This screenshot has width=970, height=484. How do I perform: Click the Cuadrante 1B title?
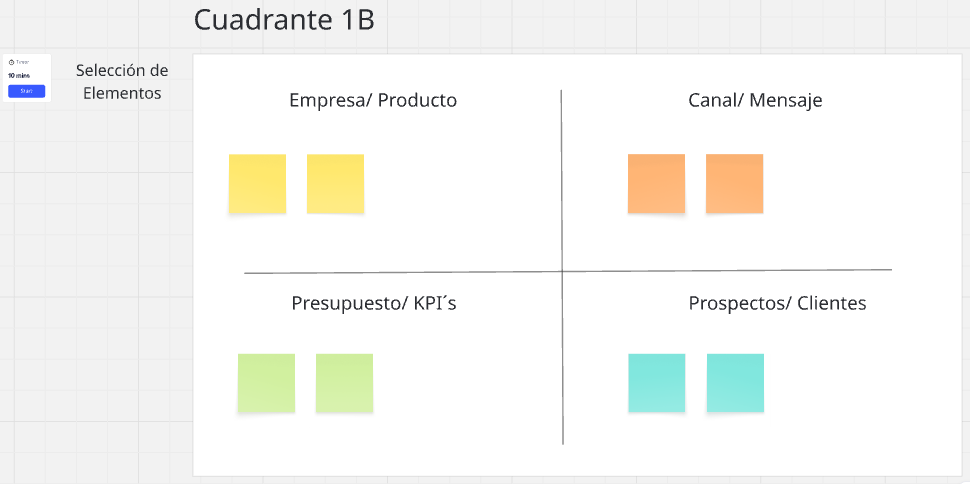pyautogui.click(x=284, y=19)
